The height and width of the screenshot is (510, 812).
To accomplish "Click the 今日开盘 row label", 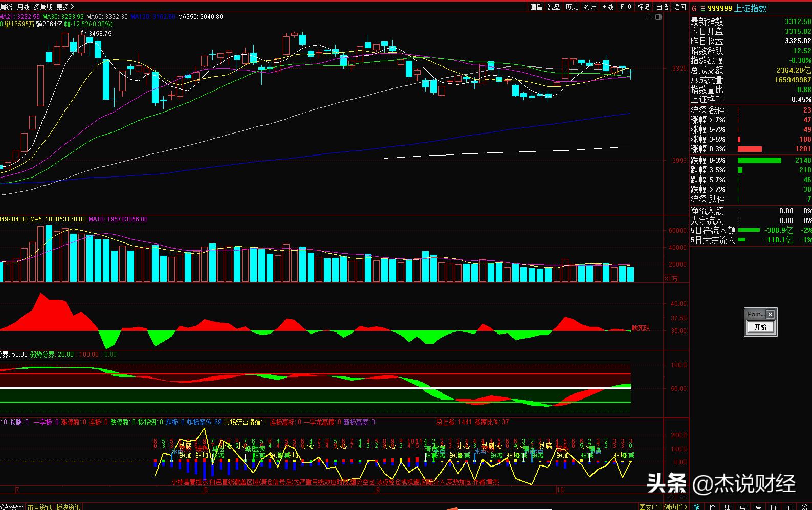I will (707, 31).
